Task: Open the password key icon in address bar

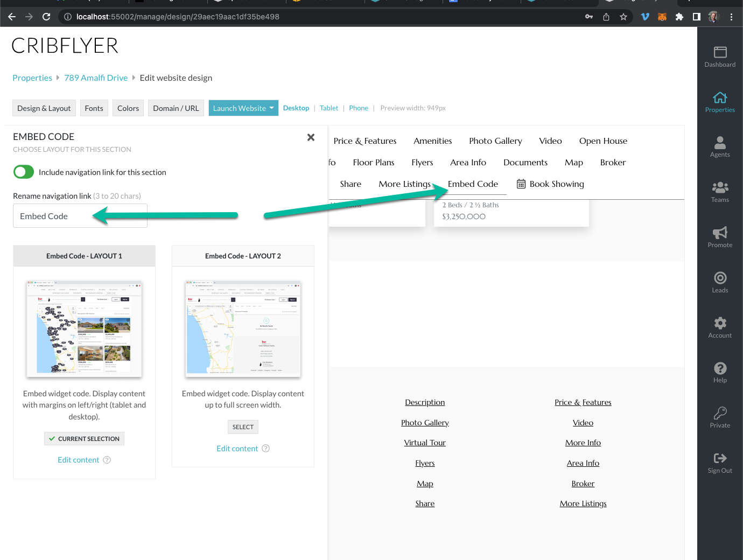Action: point(589,17)
